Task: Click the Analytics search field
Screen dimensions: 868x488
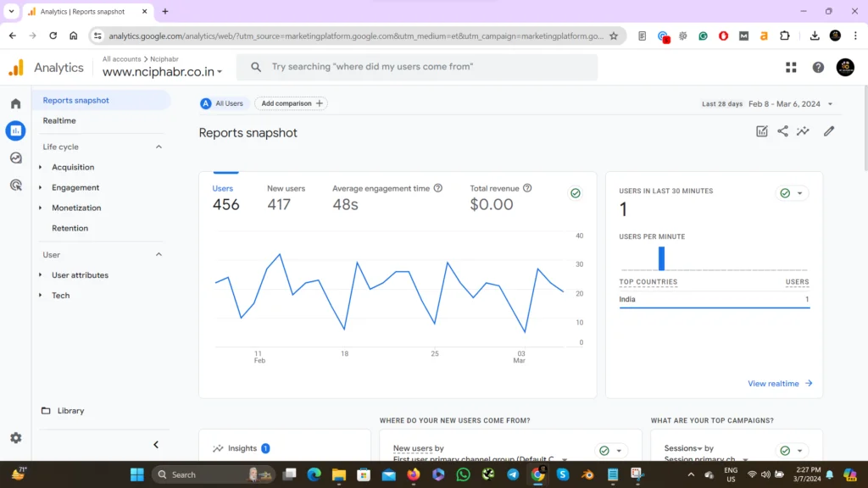Action: tap(417, 67)
